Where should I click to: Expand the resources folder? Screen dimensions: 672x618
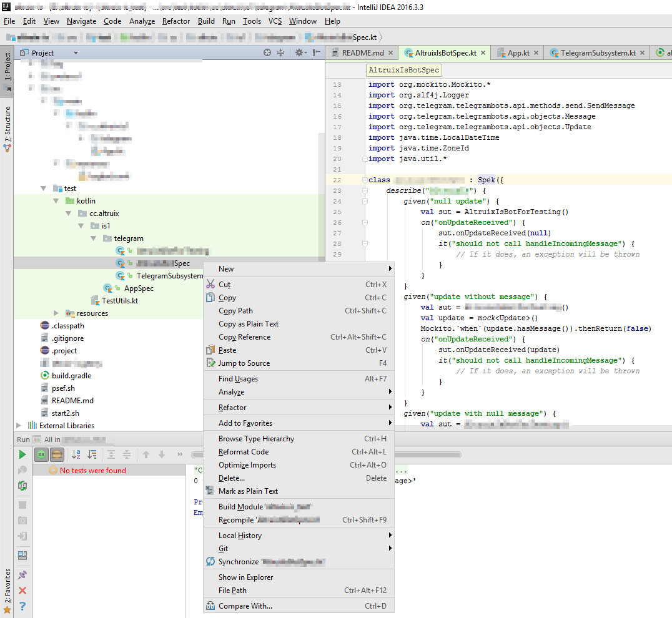coord(56,313)
